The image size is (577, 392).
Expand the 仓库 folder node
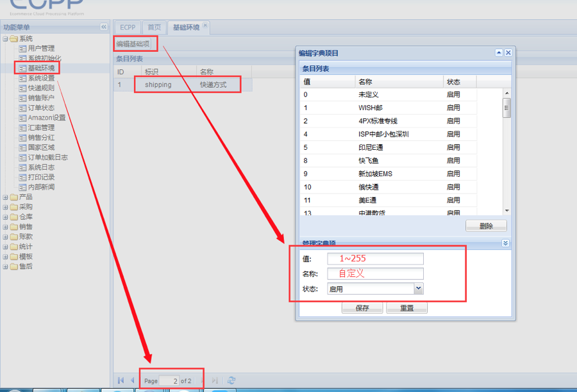click(x=6, y=217)
